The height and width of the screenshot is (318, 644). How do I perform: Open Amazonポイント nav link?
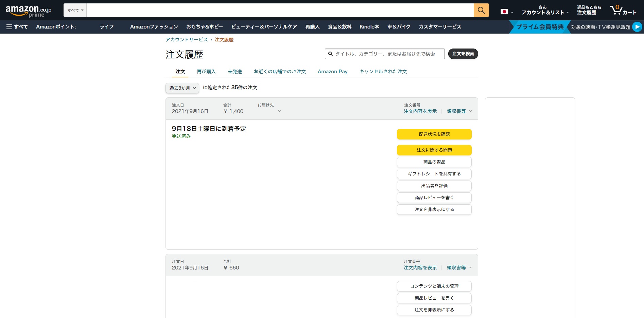[56, 27]
